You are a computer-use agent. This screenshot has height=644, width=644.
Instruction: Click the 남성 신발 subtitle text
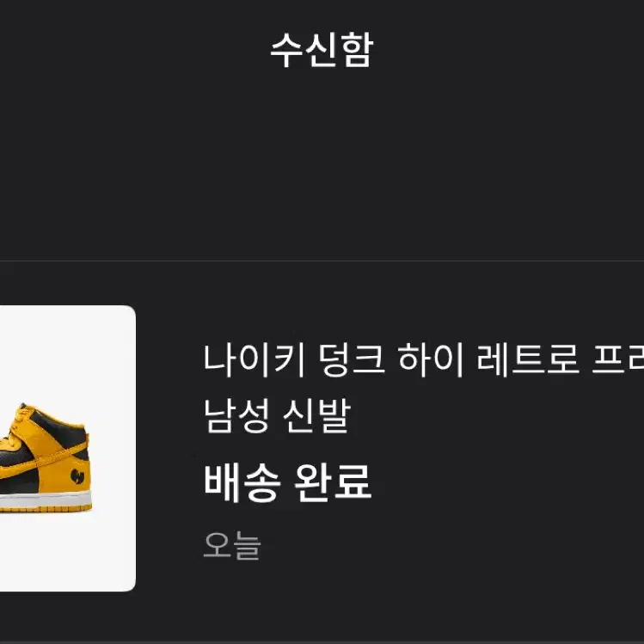tap(277, 415)
